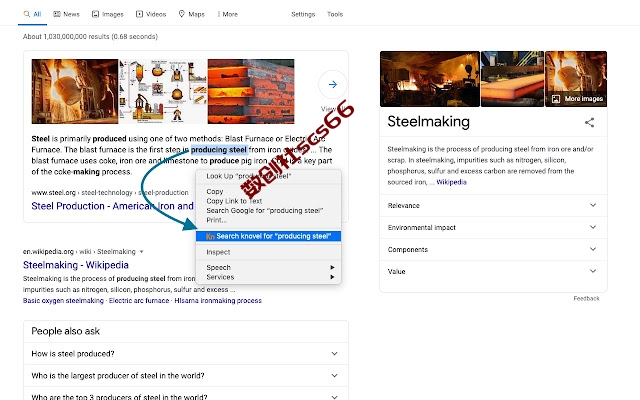This screenshot has width=640, height=400.
Task: Switch to the Images tab
Action: click(x=107, y=14)
